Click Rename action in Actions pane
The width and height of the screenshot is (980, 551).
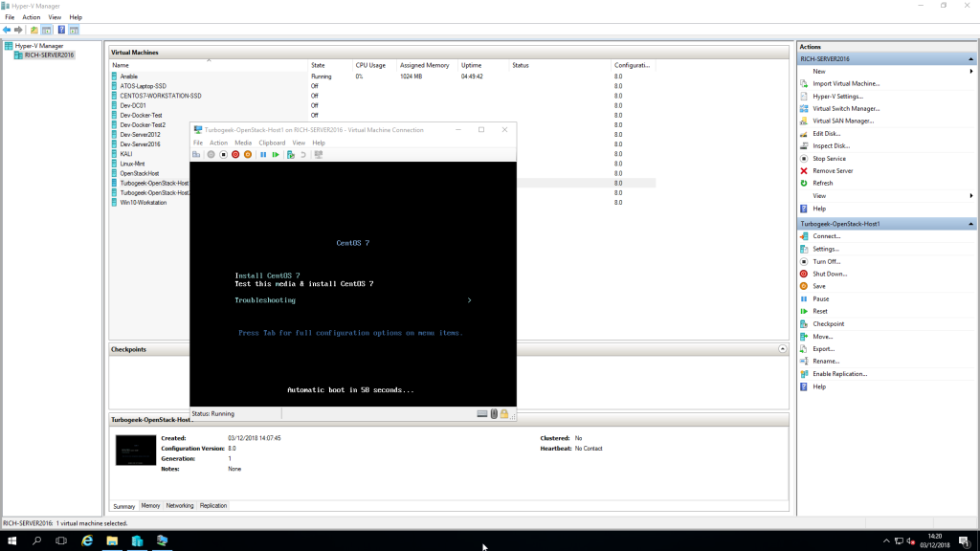(x=826, y=361)
